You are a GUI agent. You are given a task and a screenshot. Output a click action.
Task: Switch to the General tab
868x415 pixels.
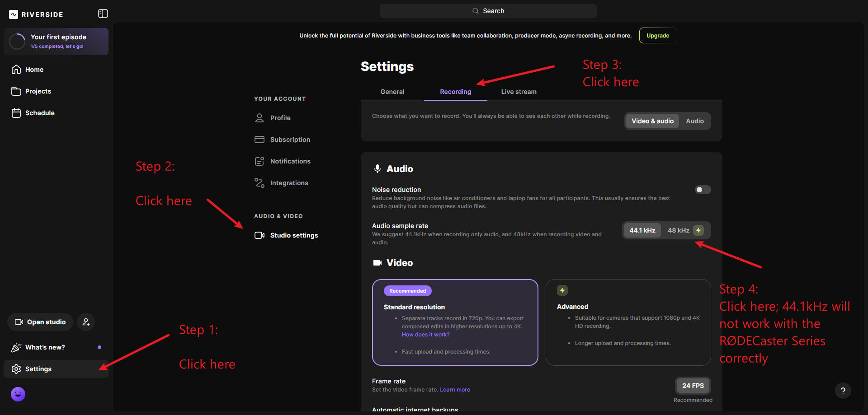click(392, 92)
